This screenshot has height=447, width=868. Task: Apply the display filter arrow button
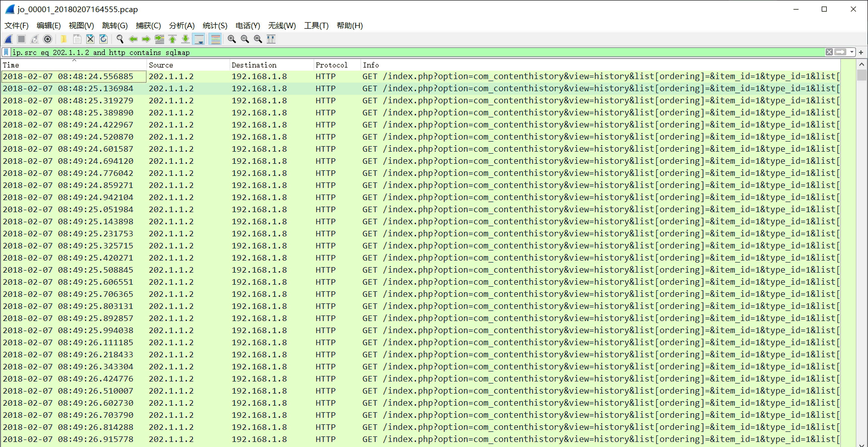coord(840,52)
